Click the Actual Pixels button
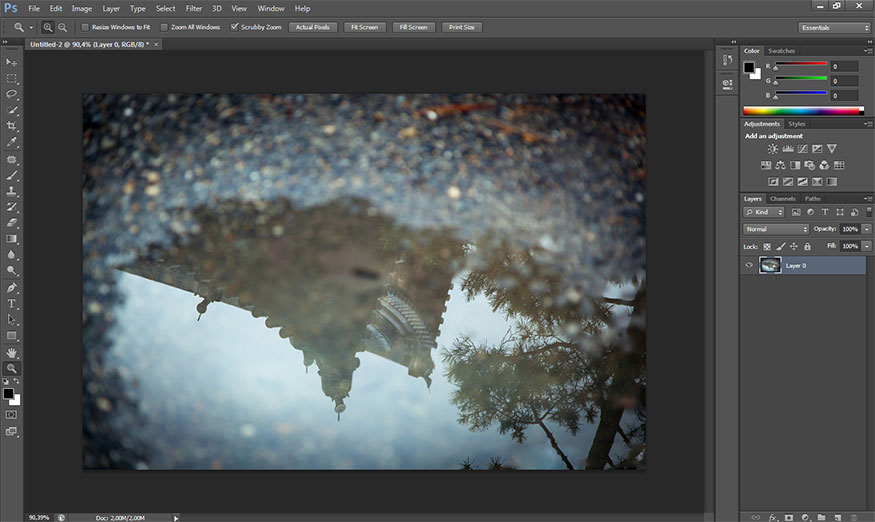This screenshot has height=522, width=875. 313,27
